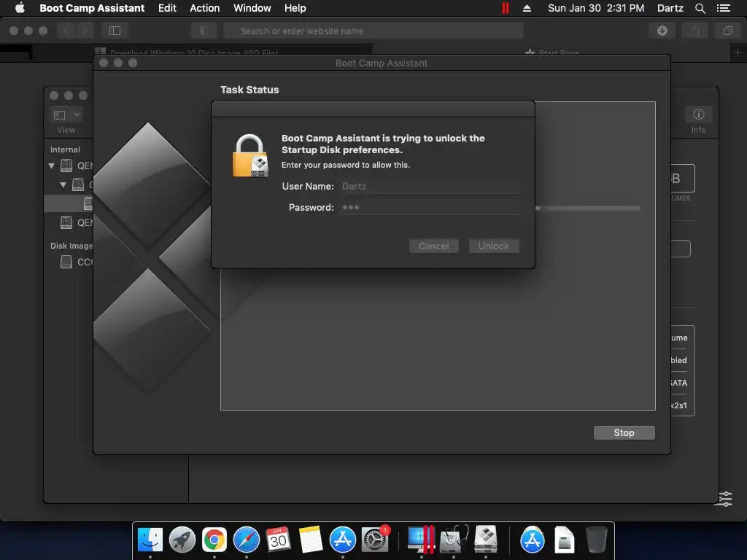This screenshot has width=747, height=560.
Task: Open Trash from the Dock
Action: pyautogui.click(x=597, y=540)
